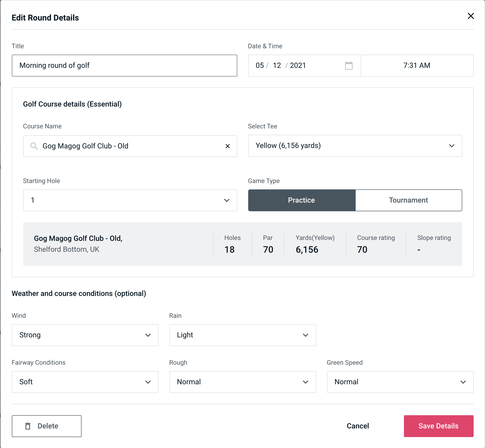Expand the Green Speed dropdown
The image size is (485, 448).
[x=400, y=382]
